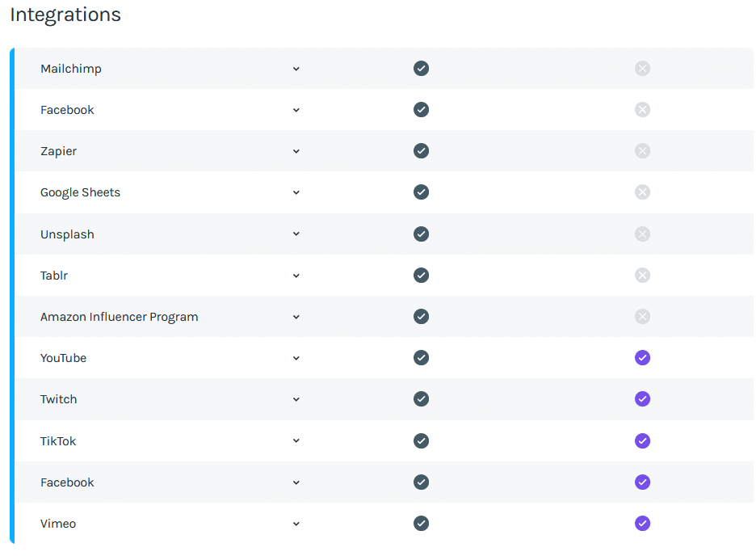Click the Integrations section heading
The height and width of the screenshot is (556, 756).
pos(65,15)
